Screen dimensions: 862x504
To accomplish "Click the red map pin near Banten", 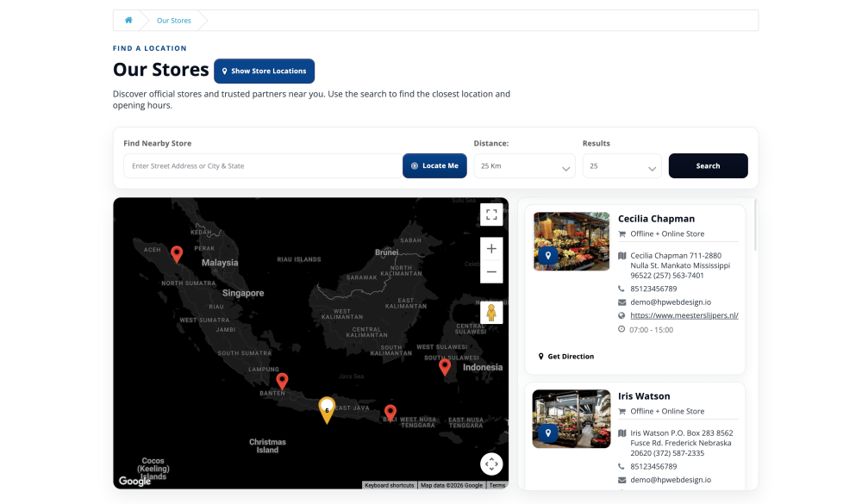I will (282, 380).
